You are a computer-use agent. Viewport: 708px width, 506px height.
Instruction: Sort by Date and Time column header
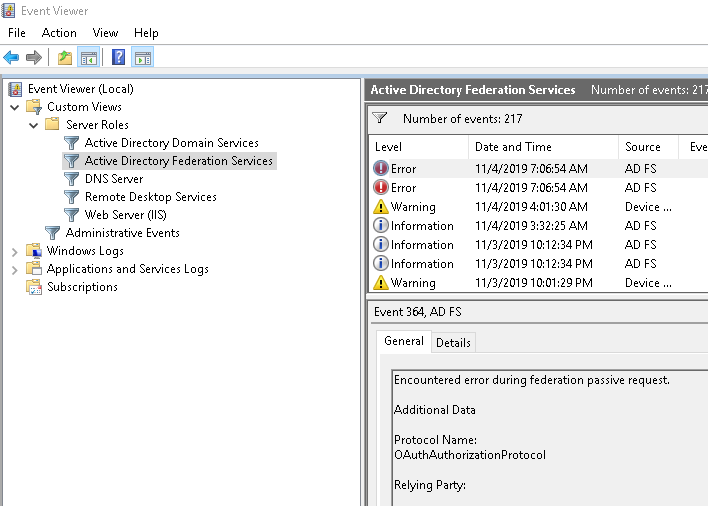(x=543, y=147)
